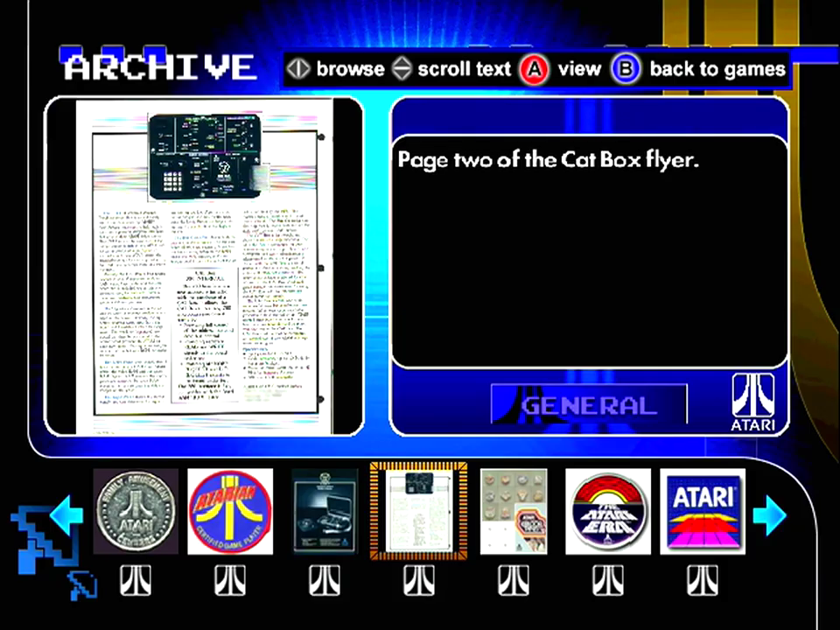Select the dark console advertisement thumbnail
This screenshot has height=630, width=840.
(x=325, y=511)
